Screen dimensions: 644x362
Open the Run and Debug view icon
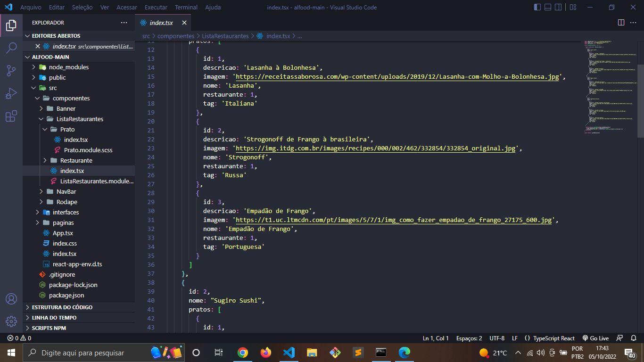[11, 93]
